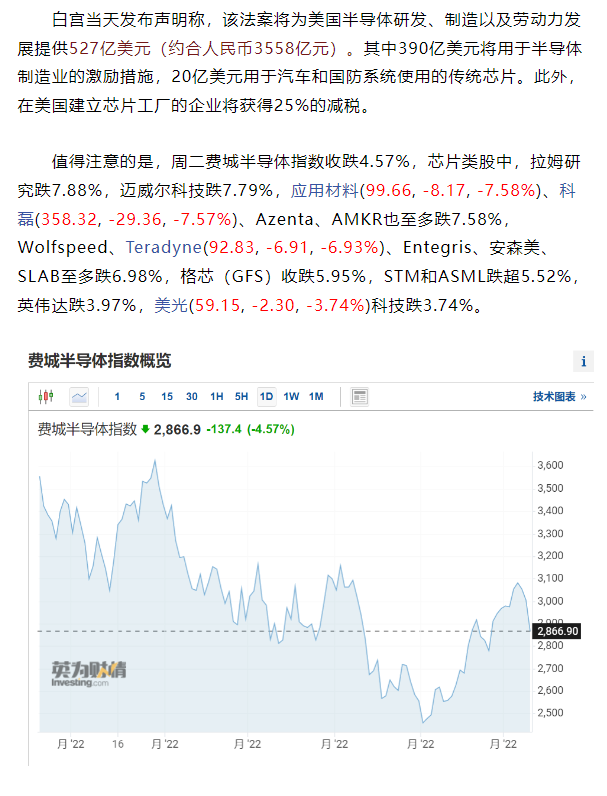Change chart to 1W interval
The width and height of the screenshot is (607, 796).
point(291,396)
